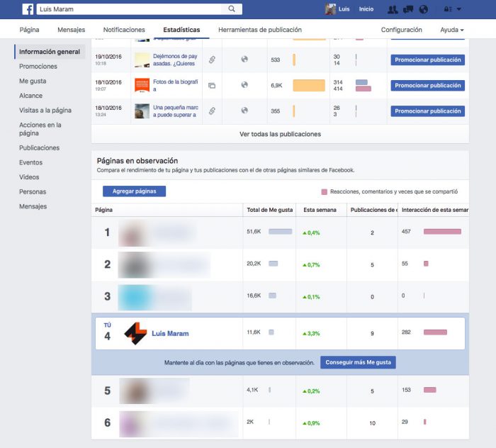The width and height of the screenshot is (496, 448).
Task: Open the notifications globe icon
Action: [x=423, y=9]
